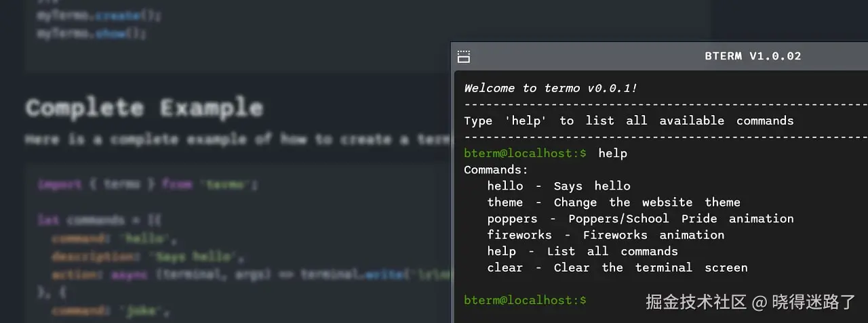
Task: Click the 'let commands = [{' code line
Action: coord(100,220)
